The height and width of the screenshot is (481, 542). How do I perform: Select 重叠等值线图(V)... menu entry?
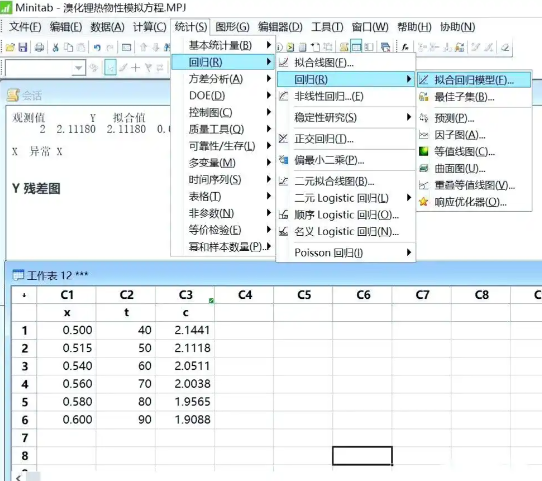coord(474,185)
